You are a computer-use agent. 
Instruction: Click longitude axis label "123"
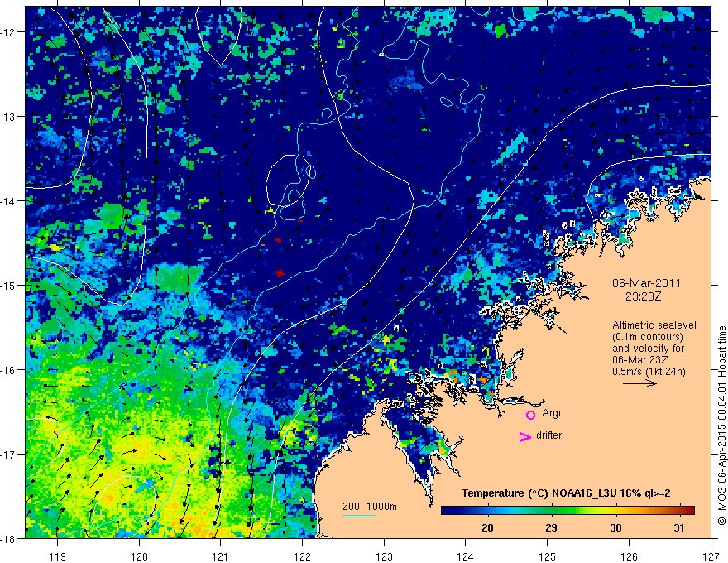click(384, 556)
